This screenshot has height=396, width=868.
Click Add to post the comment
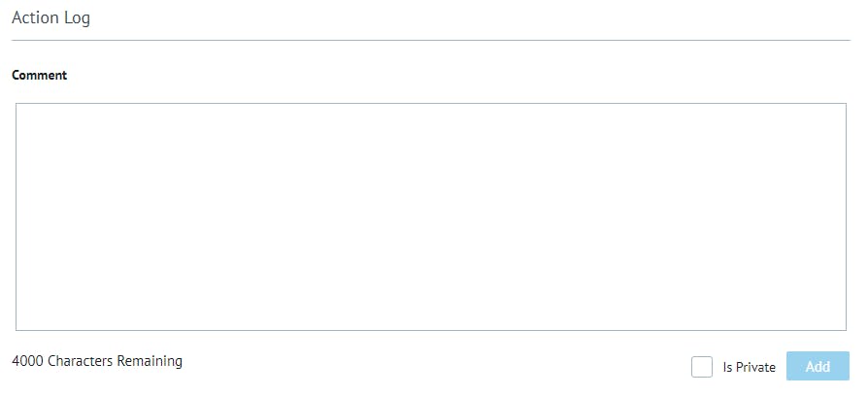click(x=818, y=367)
